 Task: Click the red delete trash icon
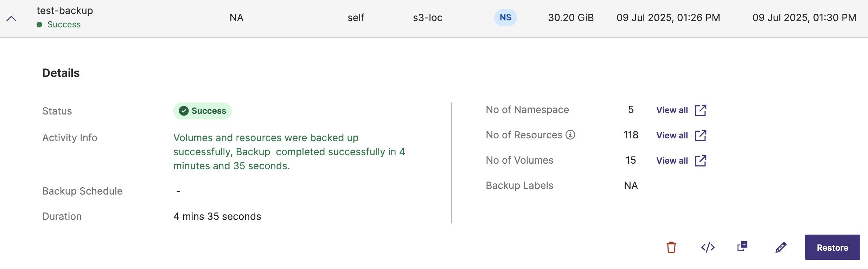point(671,247)
